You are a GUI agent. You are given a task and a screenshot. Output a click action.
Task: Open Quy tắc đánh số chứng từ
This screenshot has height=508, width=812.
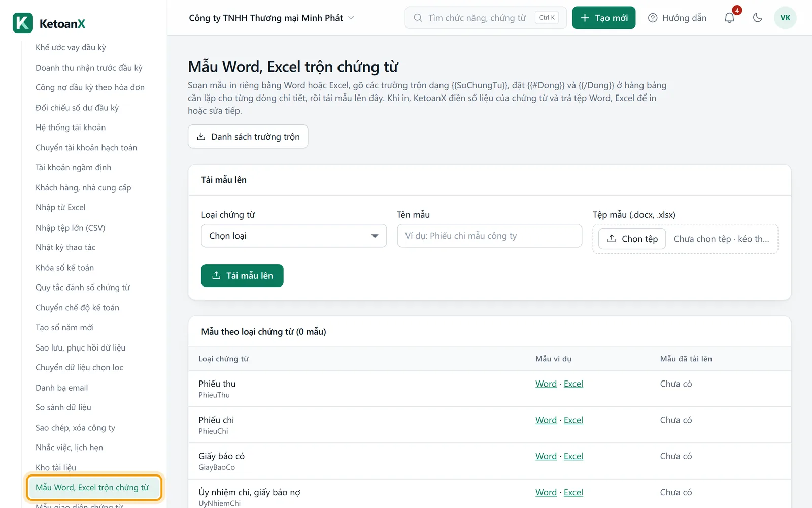pos(83,288)
